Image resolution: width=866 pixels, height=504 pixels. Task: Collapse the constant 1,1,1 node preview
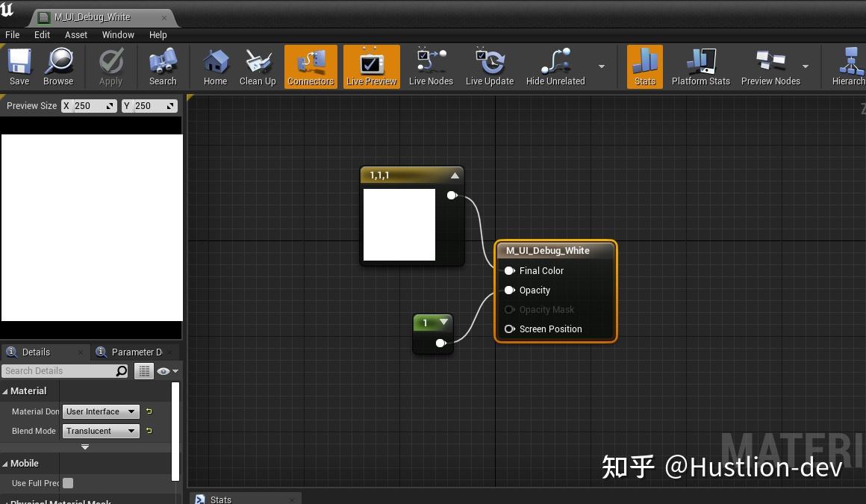pos(455,175)
